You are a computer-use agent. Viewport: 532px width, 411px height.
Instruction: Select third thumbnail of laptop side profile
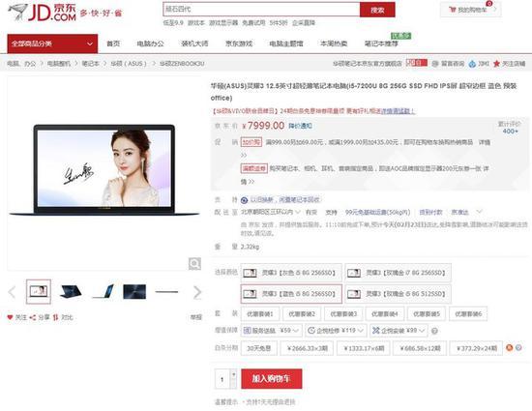click(x=103, y=292)
